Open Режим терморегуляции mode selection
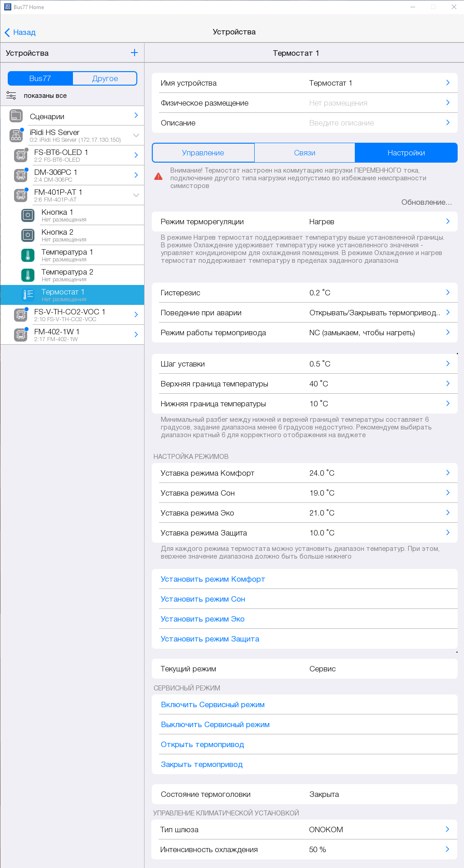464x868 pixels. [x=304, y=222]
